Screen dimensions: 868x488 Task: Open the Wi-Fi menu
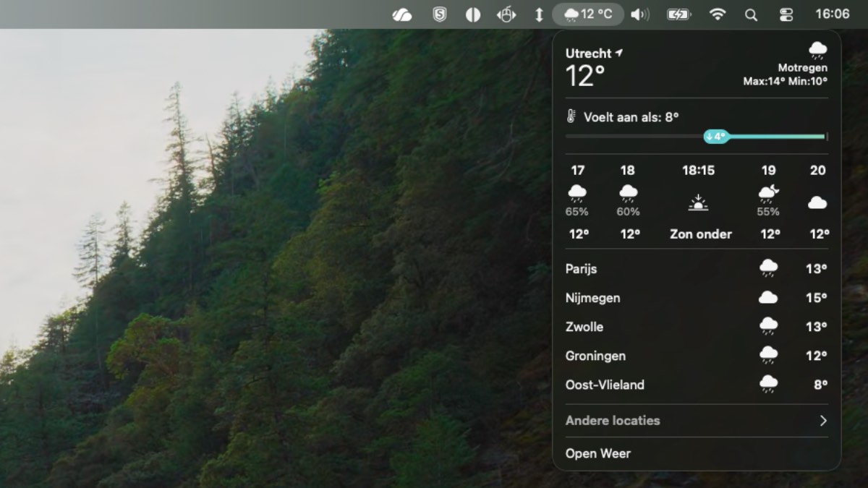pyautogui.click(x=717, y=14)
